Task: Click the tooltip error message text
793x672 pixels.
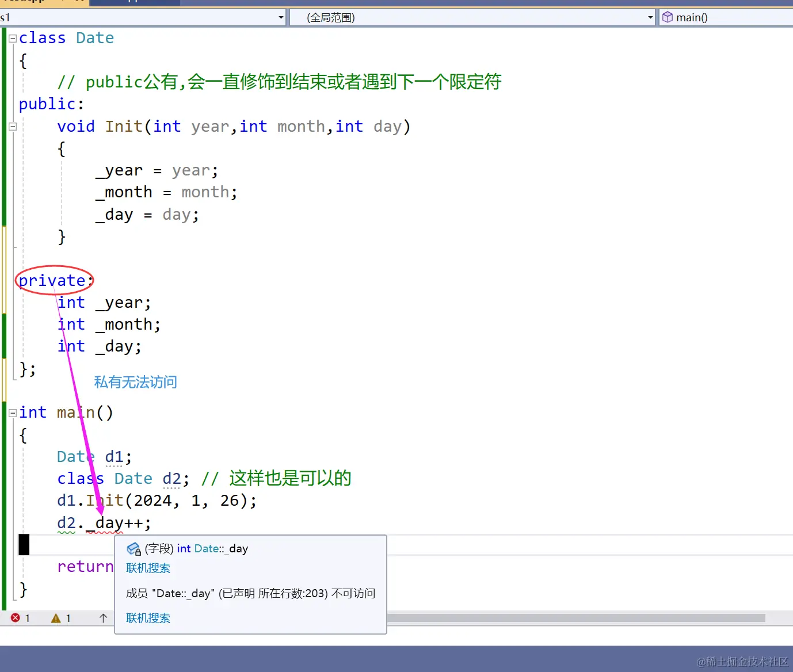Action: pos(250,593)
